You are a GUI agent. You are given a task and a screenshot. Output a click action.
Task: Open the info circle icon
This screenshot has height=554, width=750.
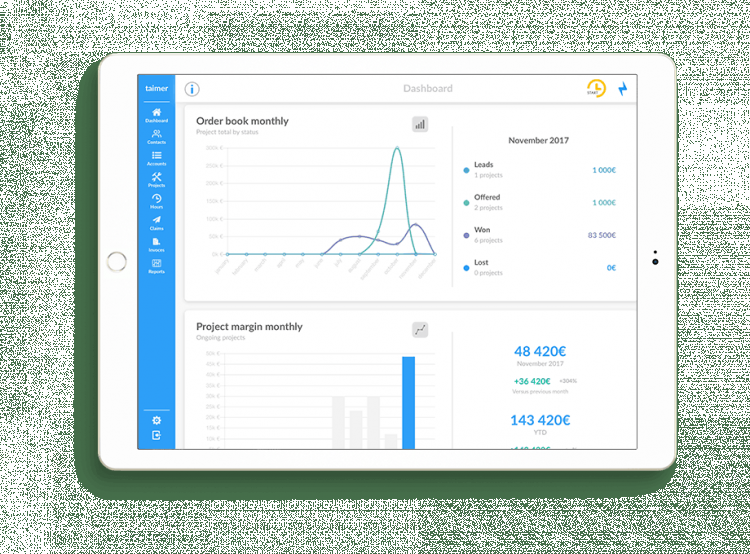[192, 89]
